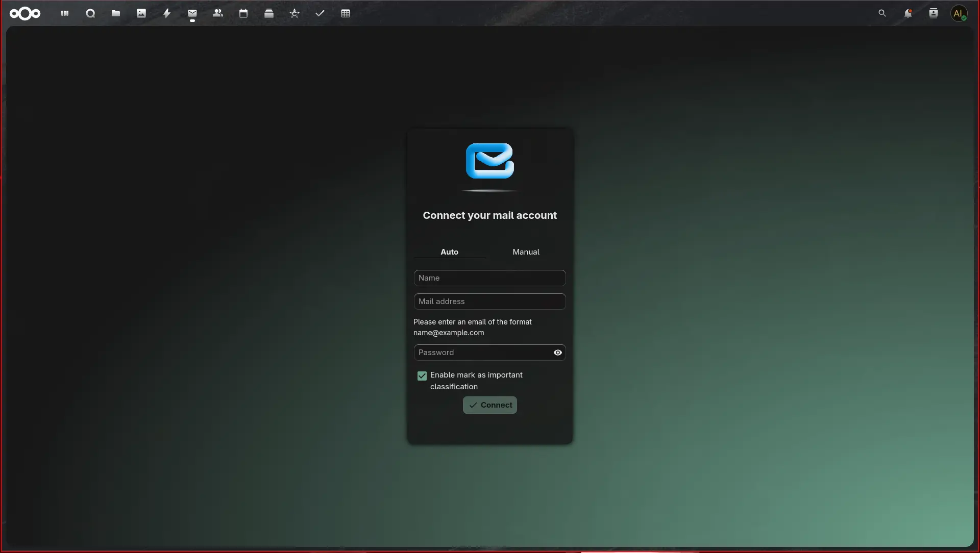The width and height of the screenshot is (980, 553).
Task: Open the Dashboard app icon
Action: tap(65, 13)
